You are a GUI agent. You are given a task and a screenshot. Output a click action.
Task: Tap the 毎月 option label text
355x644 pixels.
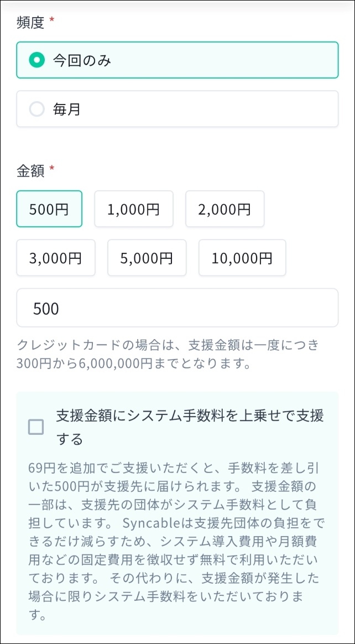[x=67, y=109]
